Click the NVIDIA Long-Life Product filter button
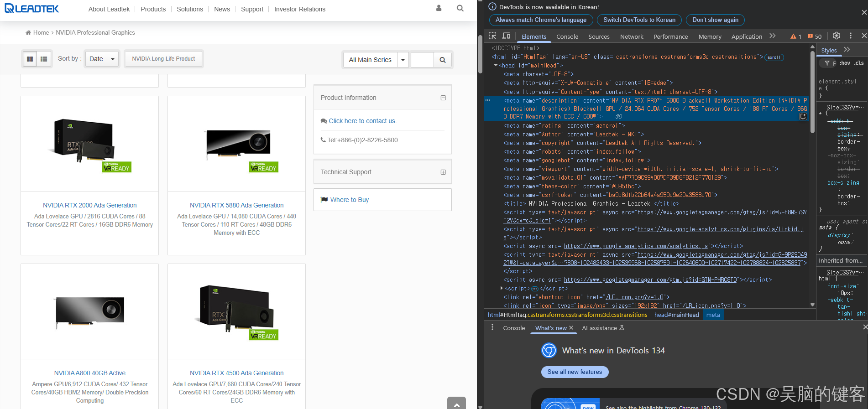 pos(163,59)
